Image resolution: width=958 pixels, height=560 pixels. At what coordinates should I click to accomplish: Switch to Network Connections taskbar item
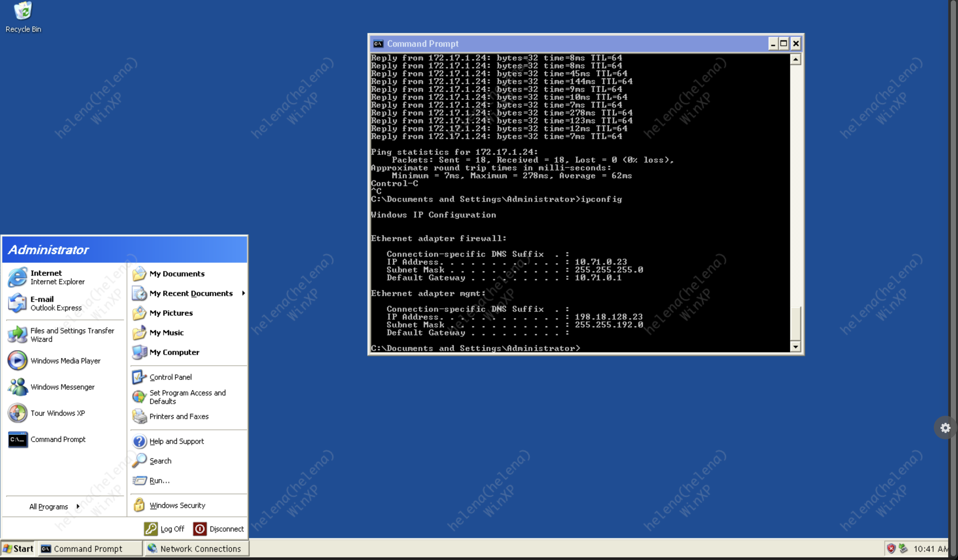click(195, 549)
